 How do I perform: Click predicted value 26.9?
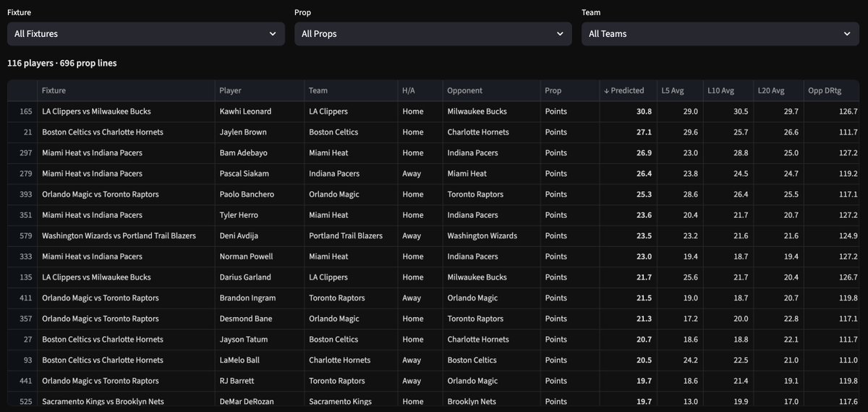(x=627, y=153)
